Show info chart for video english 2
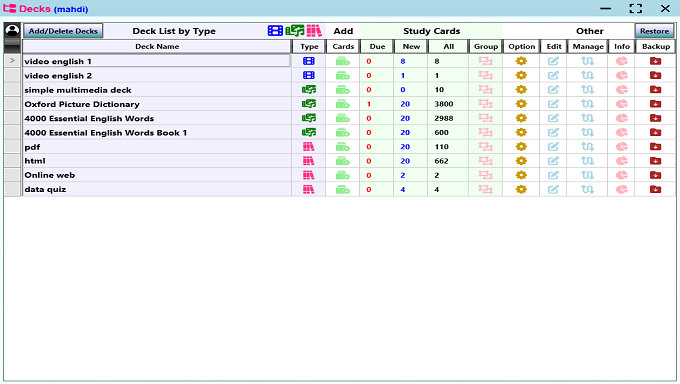The height and width of the screenshot is (384, 680). pos(621,75)
